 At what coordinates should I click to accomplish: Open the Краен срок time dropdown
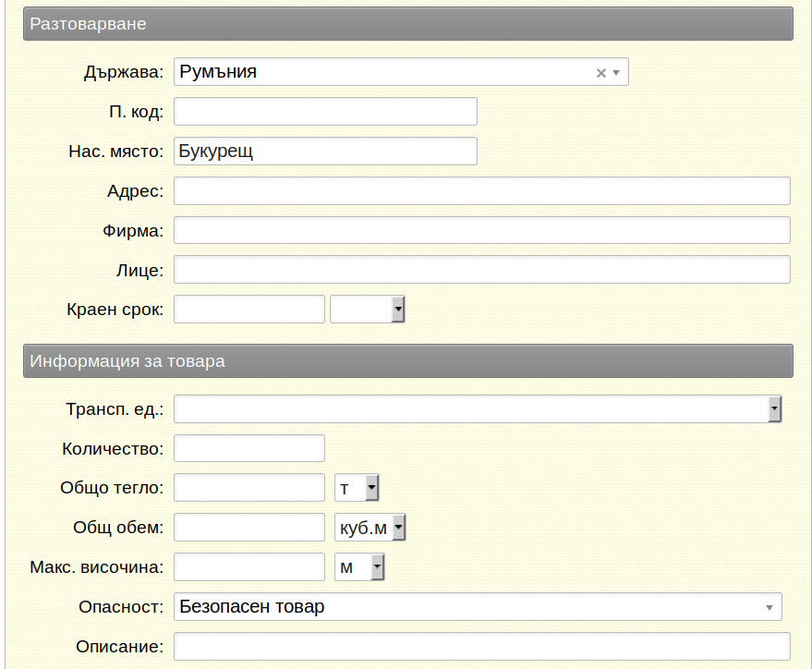[x=367, y=310]
